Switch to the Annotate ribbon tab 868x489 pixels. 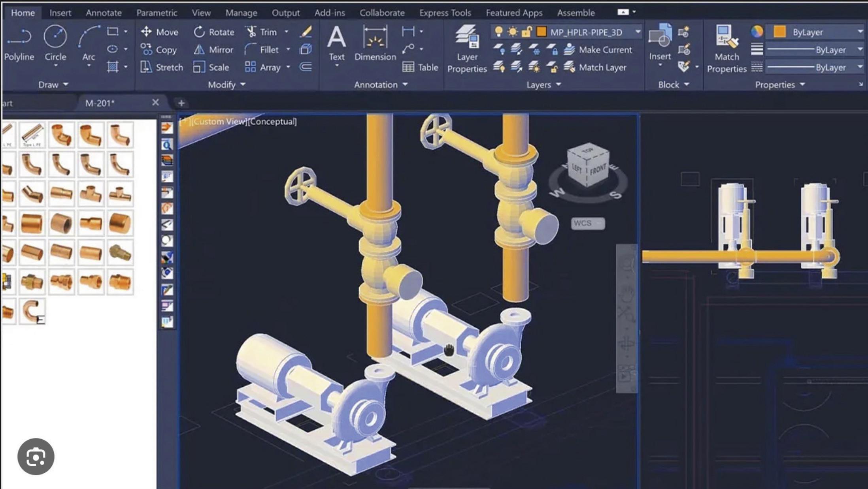(x=104, y=13)
